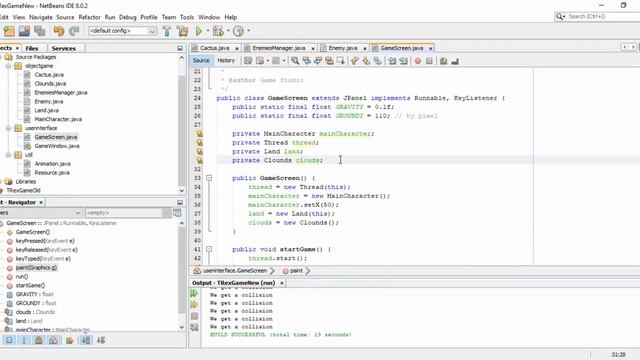Click the Profile Project icon

click(238, 31)
